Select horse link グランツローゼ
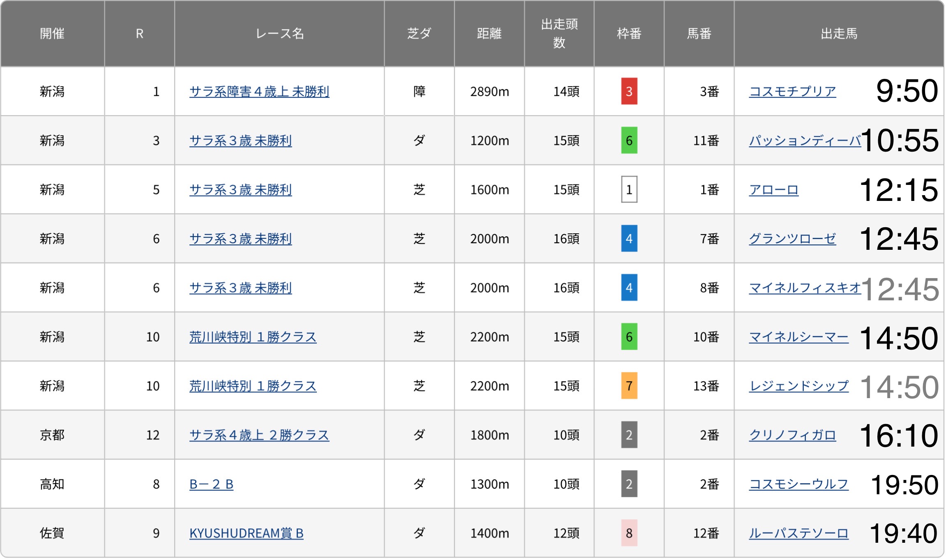The height and width of the screenshot is (560, 946). (x=792, y=239)
